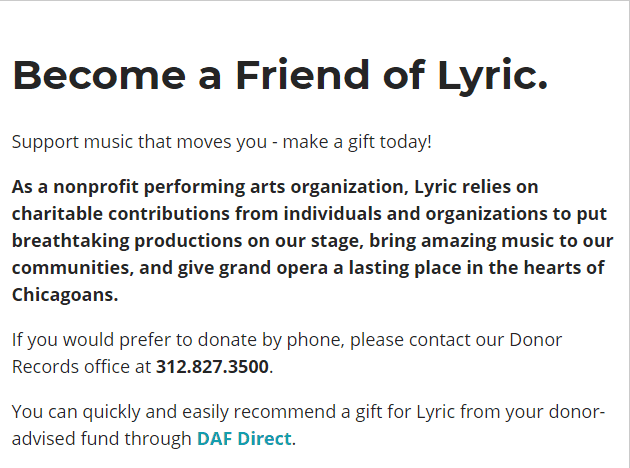
Task: Click "As a nonprofit performing arts organization" text
Action: pyautogui.click(x=208, y=187)
